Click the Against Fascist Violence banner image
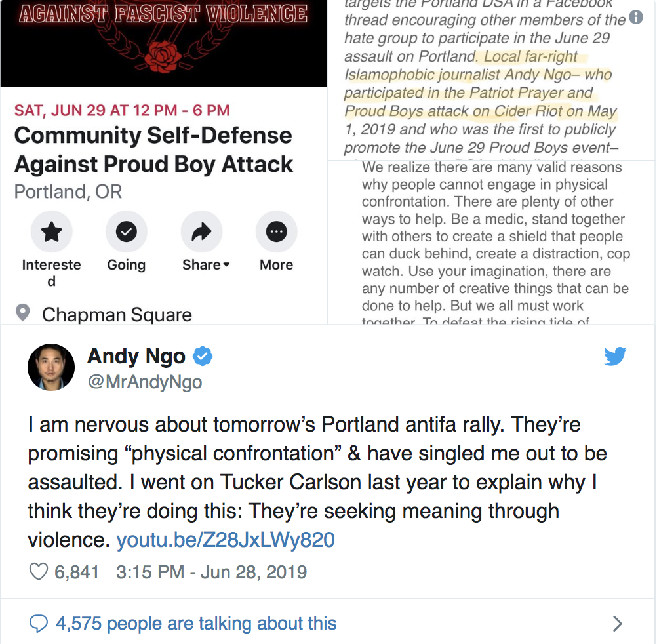Viewport: 657px width, 644px height. pos(164,43)
